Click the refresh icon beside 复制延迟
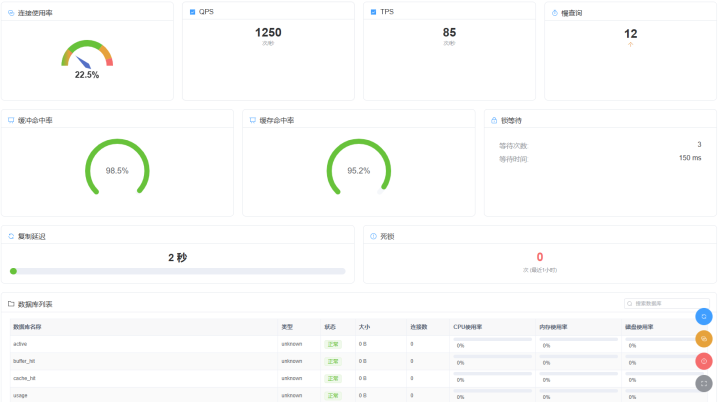Image resolution: width=719 pixels, height=402 pixels. 11,237
